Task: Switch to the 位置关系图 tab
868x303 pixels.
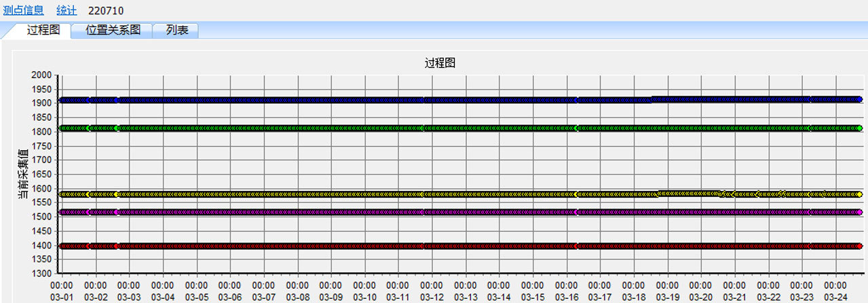Action: 113,31
